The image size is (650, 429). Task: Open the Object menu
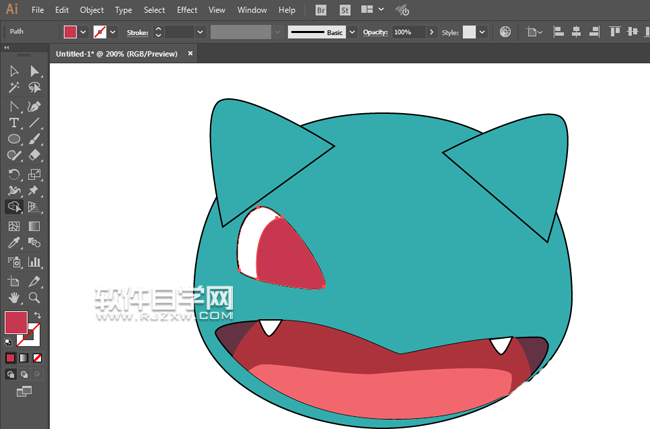(x=91, y=10)
